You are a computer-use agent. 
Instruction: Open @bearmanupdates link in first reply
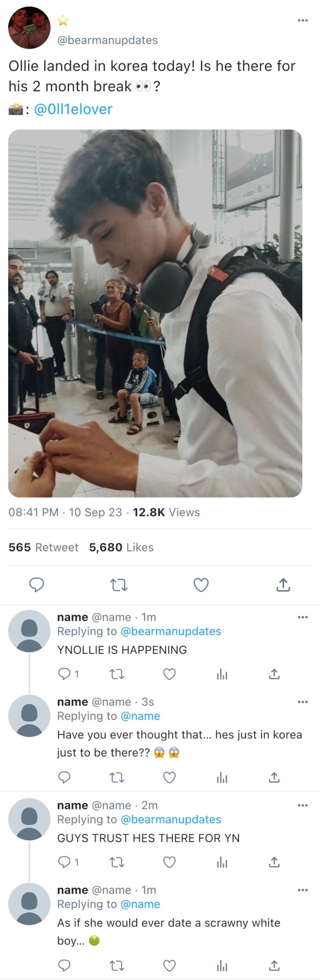(170, 631)
